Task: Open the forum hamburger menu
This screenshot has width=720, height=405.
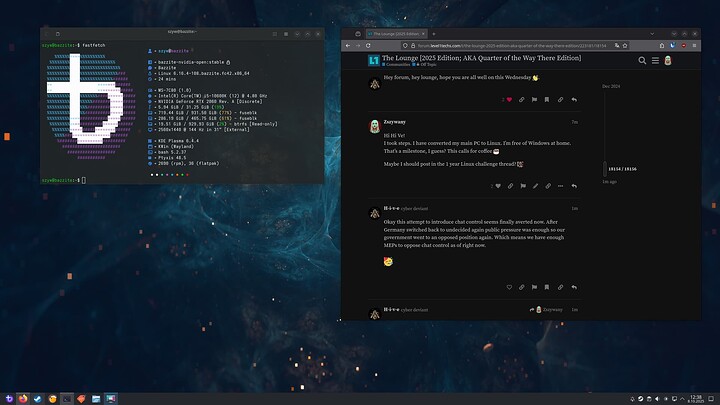Action: pos(656,61)
